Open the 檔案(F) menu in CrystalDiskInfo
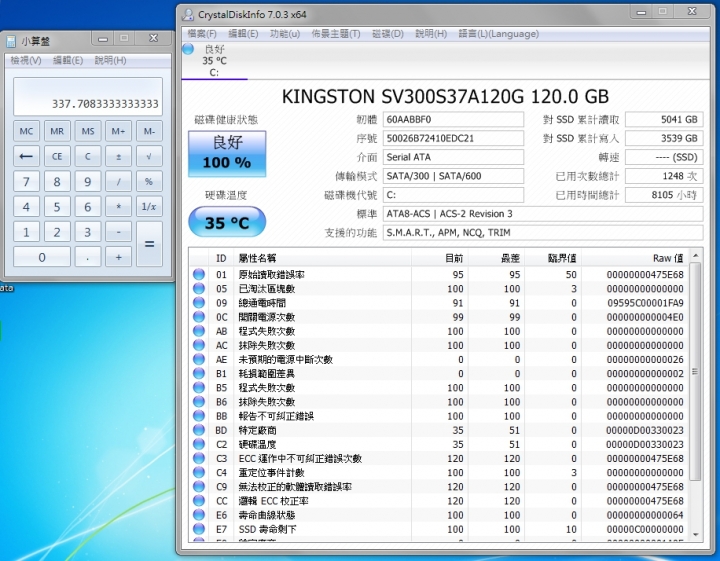 202,34
